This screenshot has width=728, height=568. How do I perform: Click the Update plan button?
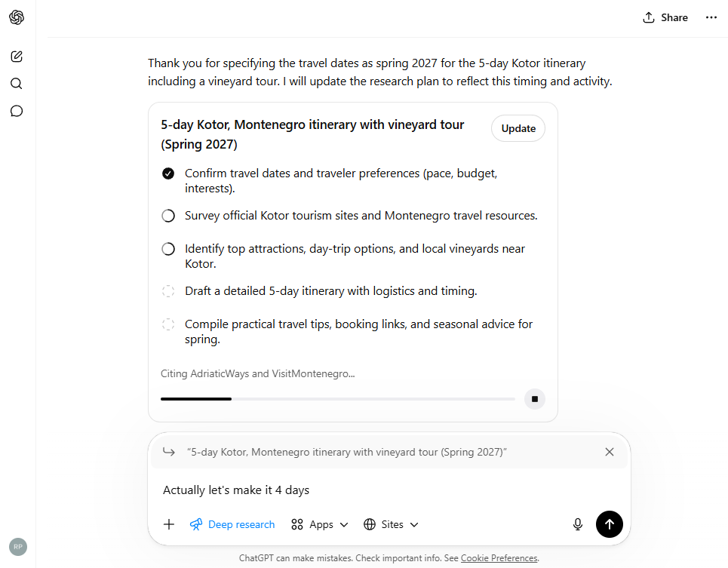point(518,128)
